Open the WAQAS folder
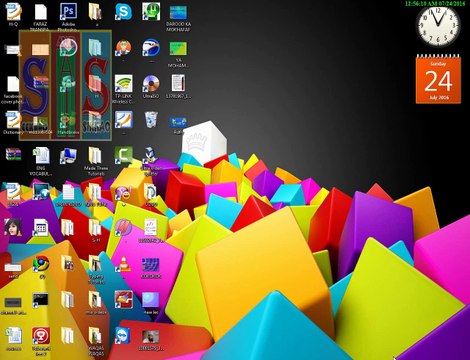The width and height of the screenshot is (470, 360). pos(95,336)
